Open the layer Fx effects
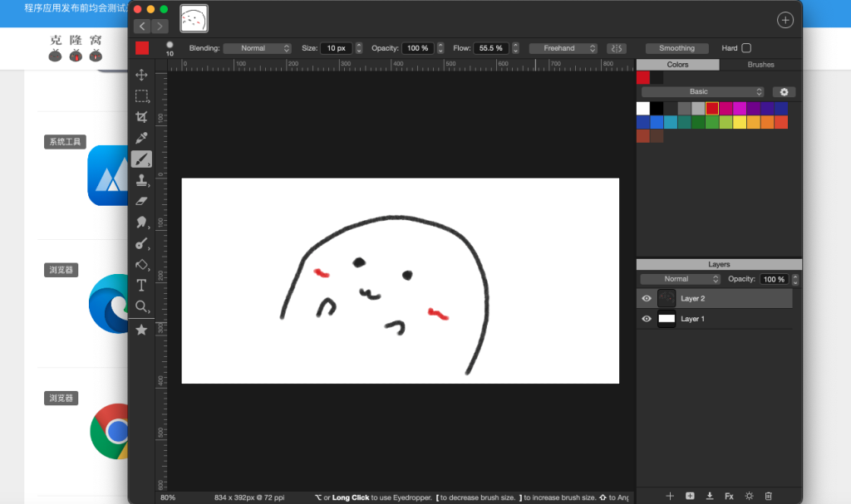The image size is (851, 504). (x=729, y=496)
